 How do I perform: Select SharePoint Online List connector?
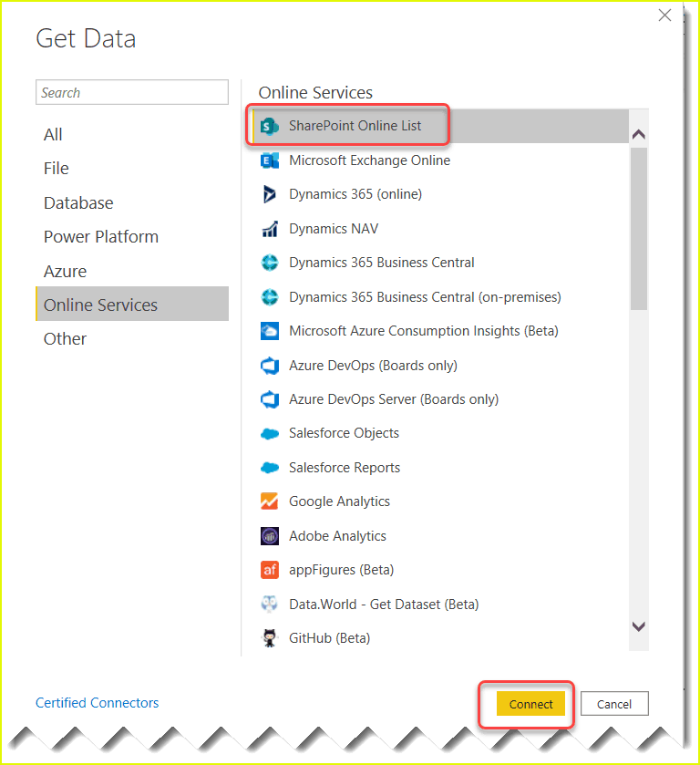[x=440, y=126]
